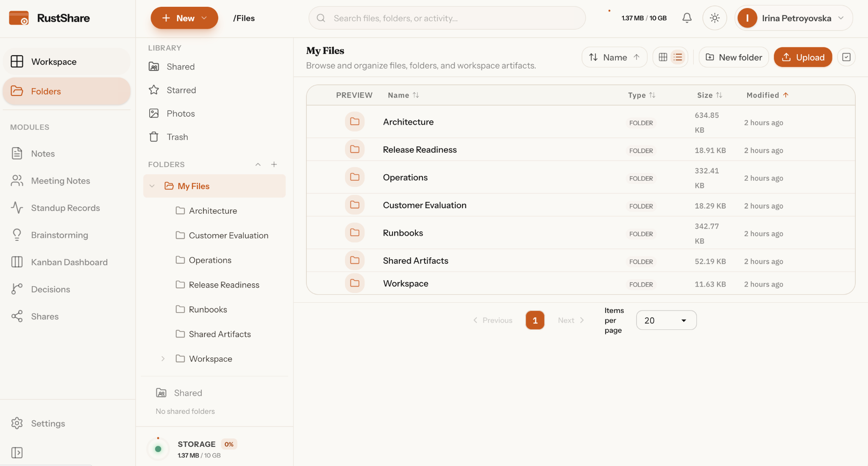Open Irina Petroyovska account menu
Viewport: 868px width, 466px height.
793,18
